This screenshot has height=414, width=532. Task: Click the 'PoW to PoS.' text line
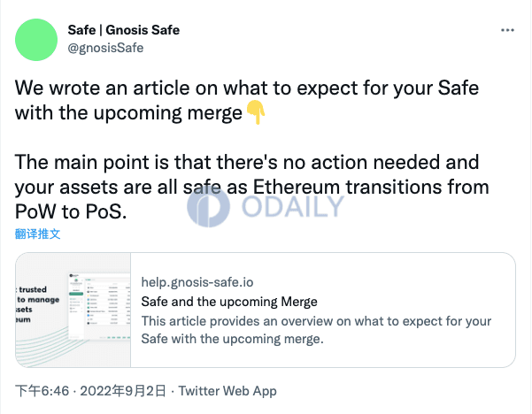[x=71, y=211]
